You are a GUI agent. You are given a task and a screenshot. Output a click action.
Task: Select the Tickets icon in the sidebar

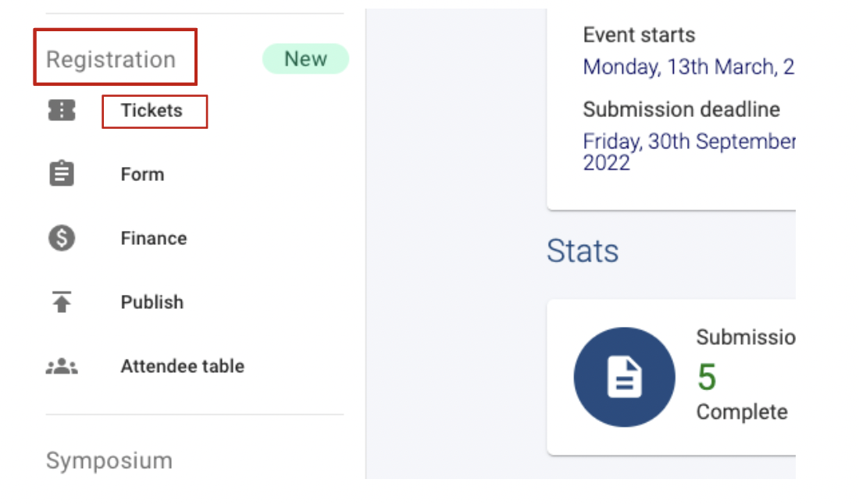click(61, 111)
